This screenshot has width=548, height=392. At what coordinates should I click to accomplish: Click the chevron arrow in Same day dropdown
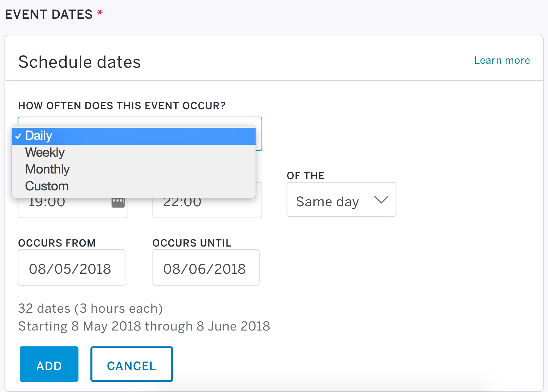click(381, 200)
